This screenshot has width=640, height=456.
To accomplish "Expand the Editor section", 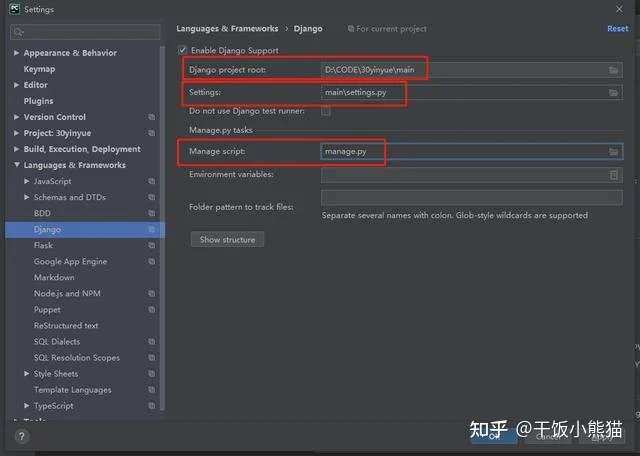I will [x=16, y=85].
